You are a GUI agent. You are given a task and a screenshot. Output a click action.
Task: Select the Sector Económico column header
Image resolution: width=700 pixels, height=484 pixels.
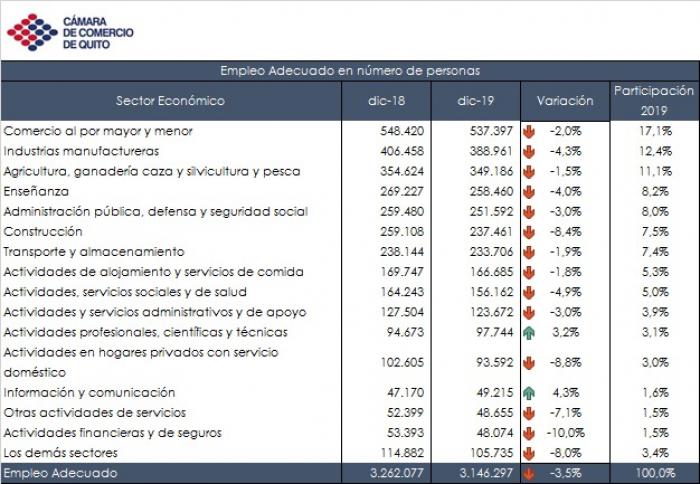pos(171,100)
